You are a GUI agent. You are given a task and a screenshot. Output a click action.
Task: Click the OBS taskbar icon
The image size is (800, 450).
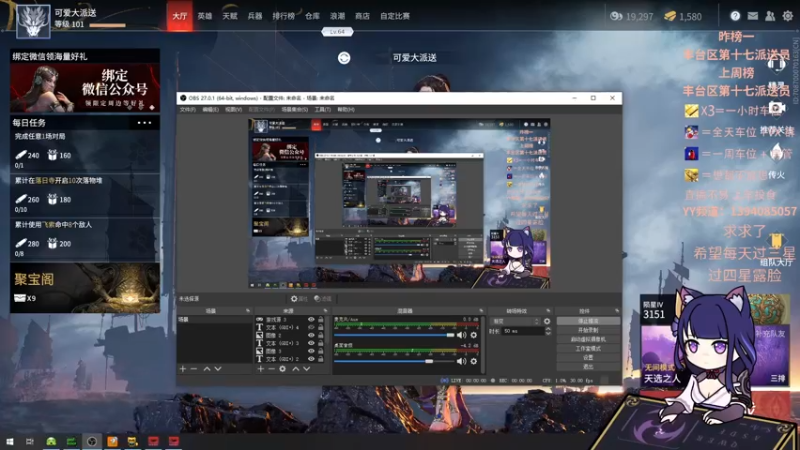[x=92, y=441]
